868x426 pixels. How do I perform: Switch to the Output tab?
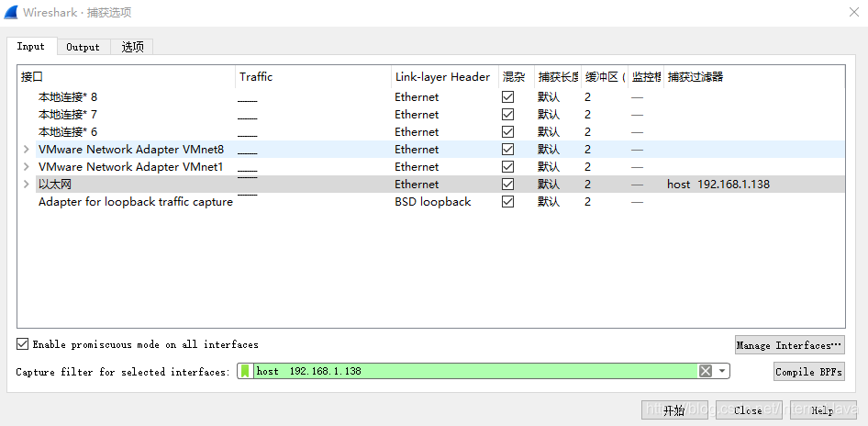[83, 47]
